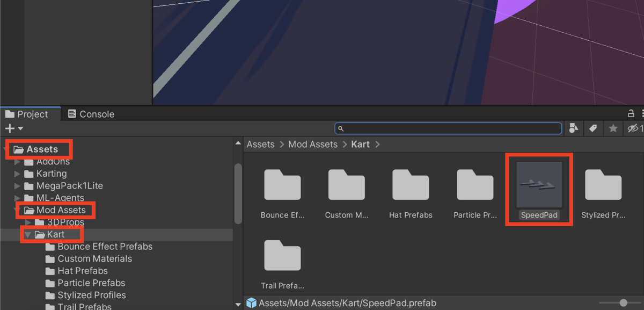Select the ML-Agents folder in tree
The width and height of the screenshot is (644, 310).
pyautogui.click(x=54, y=198)
